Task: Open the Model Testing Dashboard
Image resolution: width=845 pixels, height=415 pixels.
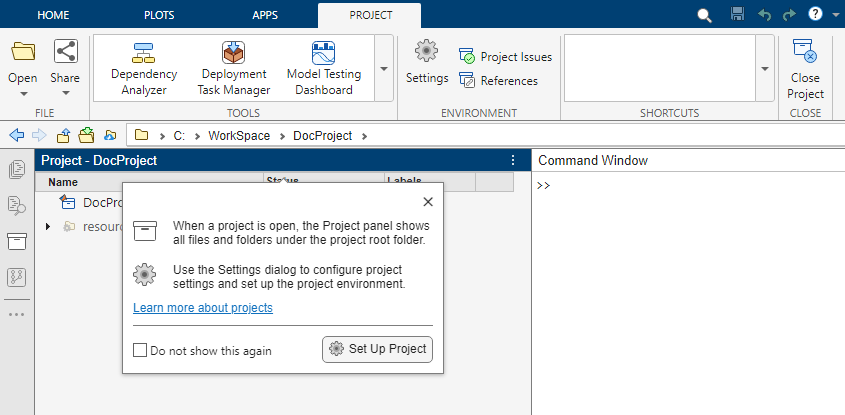Action: 323,68
